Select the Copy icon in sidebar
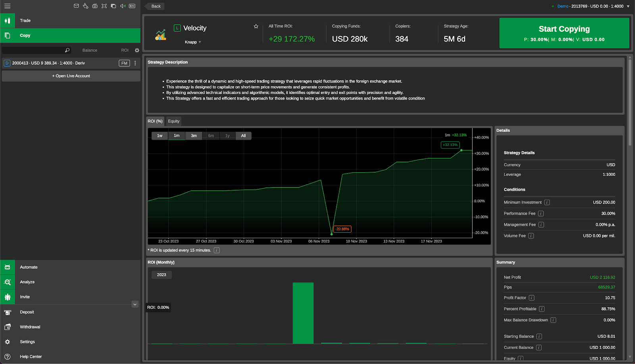This screenshot has width=635, height=364. pos(8,35)
